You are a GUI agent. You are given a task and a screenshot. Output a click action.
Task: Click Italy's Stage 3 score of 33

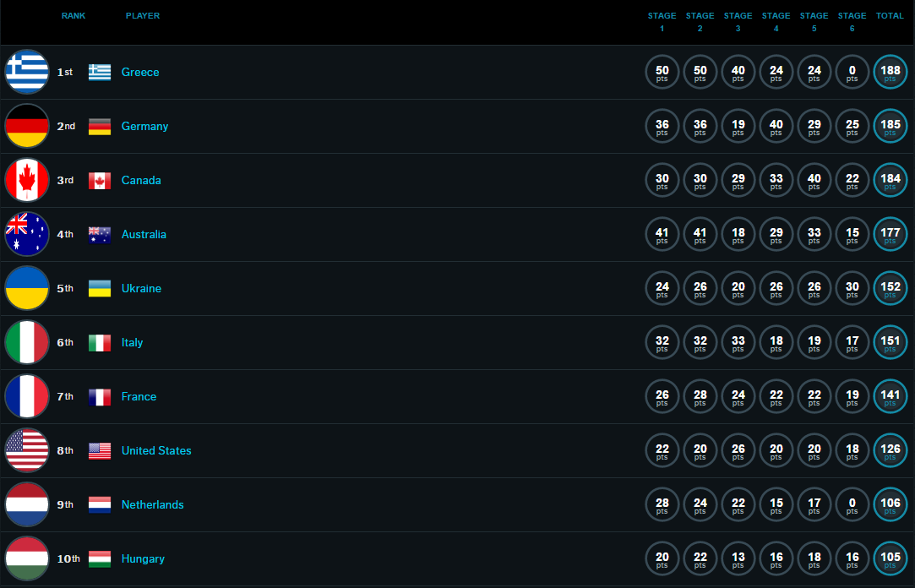coord(738,342)
